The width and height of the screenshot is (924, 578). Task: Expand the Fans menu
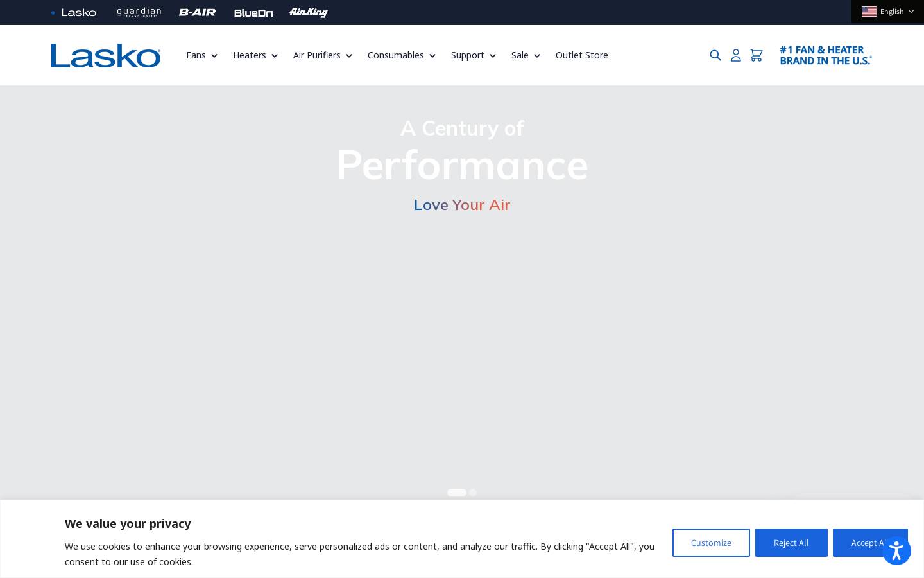(201, 55)
